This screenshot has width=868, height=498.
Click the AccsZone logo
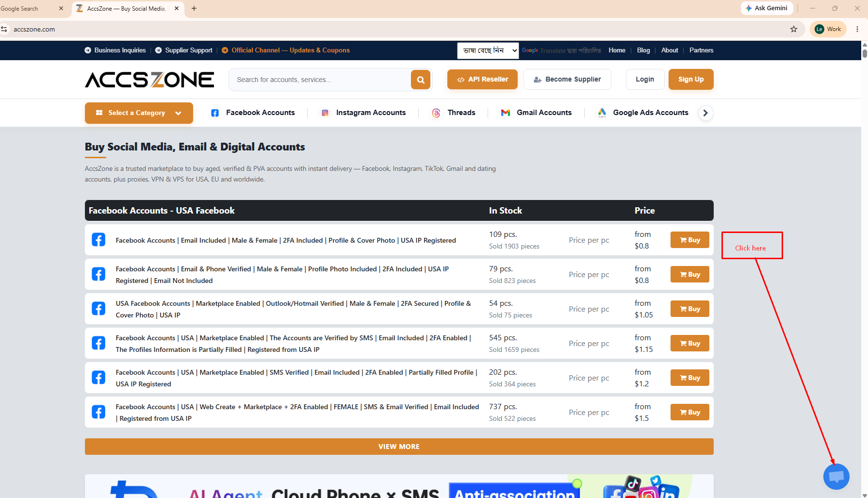point(149,80)
